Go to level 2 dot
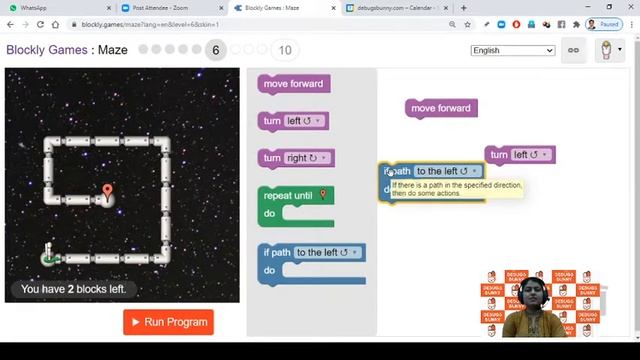640x360 pixels. pos(156,49)
